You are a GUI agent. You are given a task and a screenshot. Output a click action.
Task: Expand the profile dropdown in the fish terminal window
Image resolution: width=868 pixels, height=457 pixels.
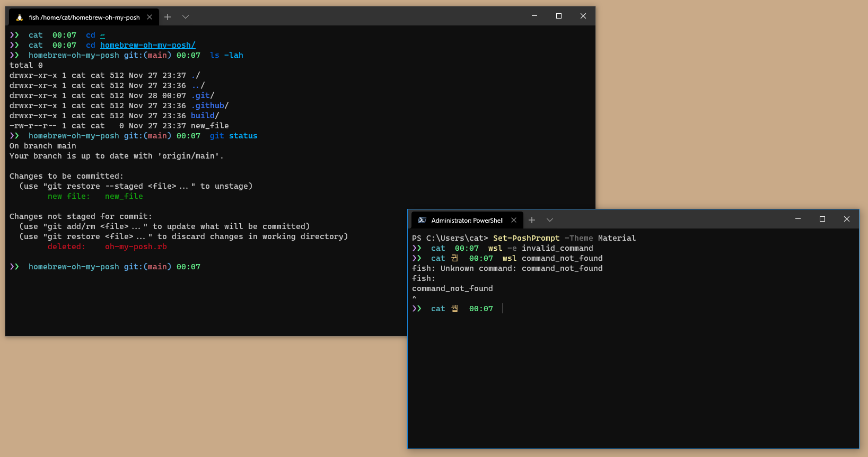point(186,17)
